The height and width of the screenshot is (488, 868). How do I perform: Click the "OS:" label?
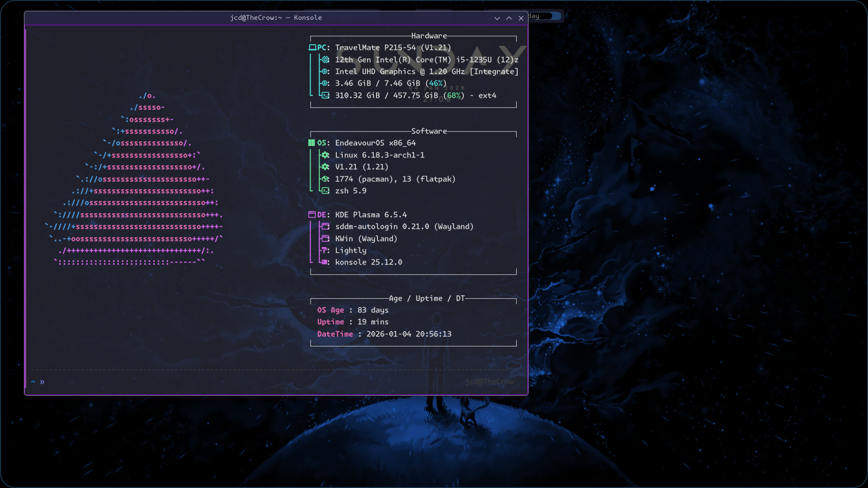(324, 143)
